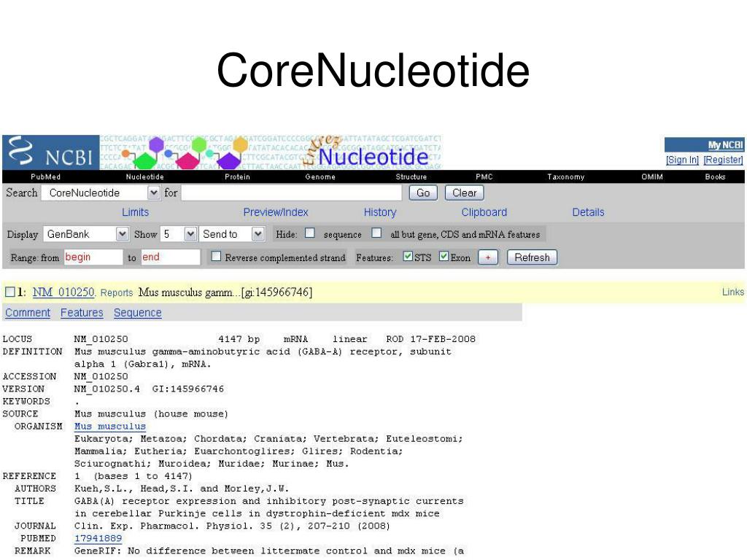Viewport: 747px width, 560px height.
Task: Switch to the History tab
Action: pyautogui.click(x=379, y=212)
